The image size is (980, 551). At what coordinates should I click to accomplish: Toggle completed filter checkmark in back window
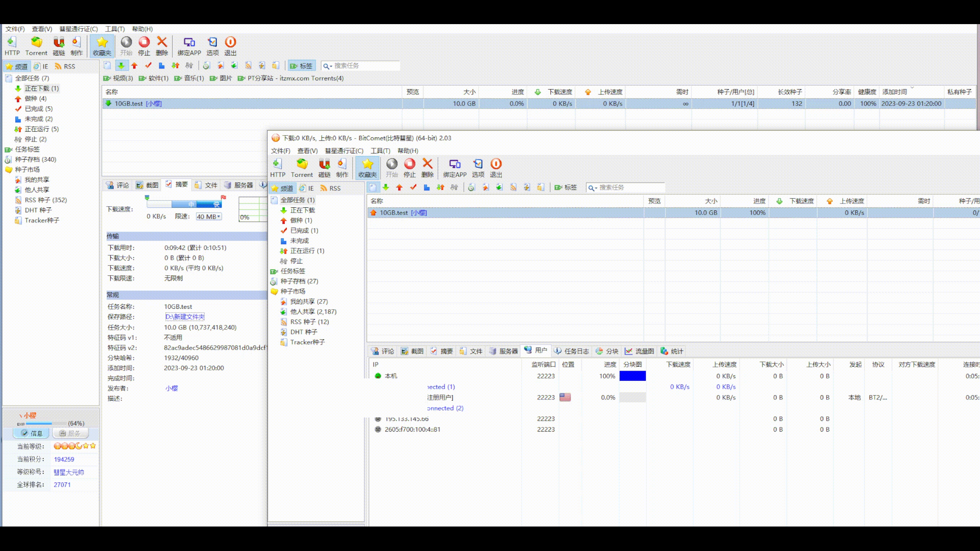[x=148, y=66]
